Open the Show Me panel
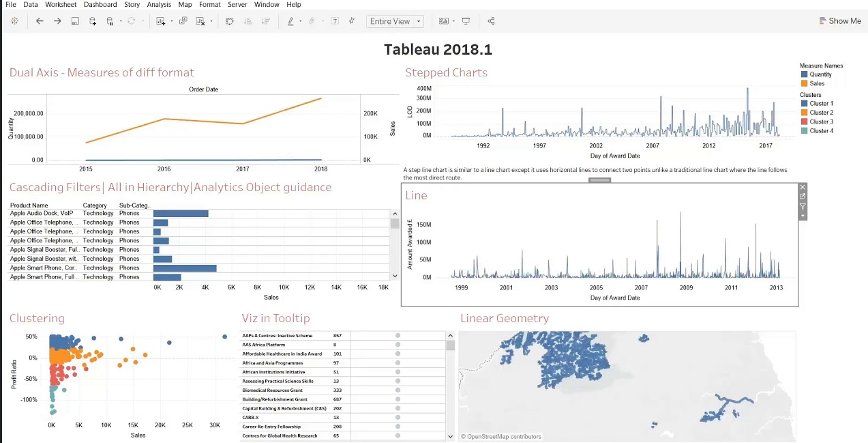The image size is (868, 443). tap(840, 21)
